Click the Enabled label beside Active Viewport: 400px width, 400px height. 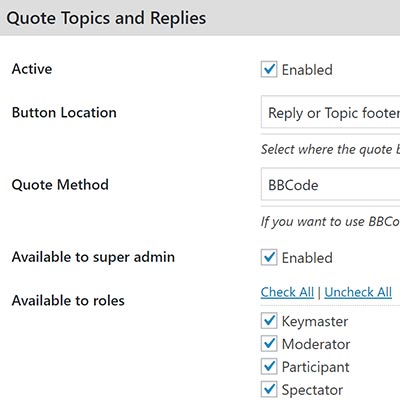click(307, 70)
